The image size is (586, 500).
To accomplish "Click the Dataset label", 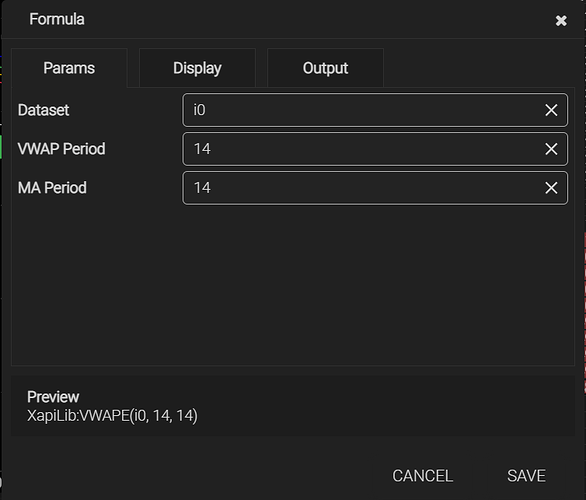I will point(43,110).
